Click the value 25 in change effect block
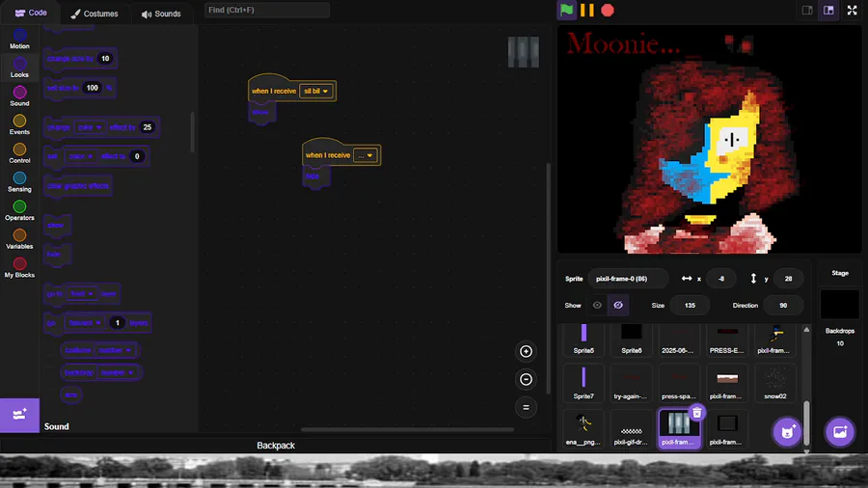 [x=148, y=127]
